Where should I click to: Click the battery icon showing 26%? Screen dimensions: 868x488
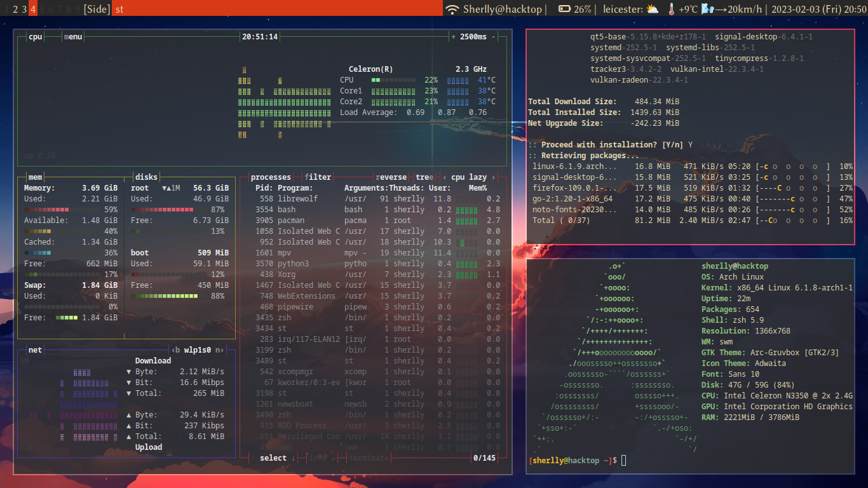click(564, 9)
